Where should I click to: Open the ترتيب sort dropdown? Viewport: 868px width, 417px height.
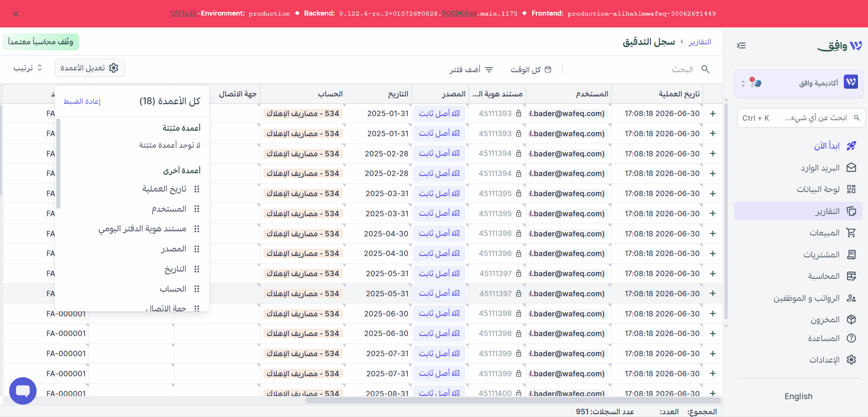click(x=28, y=68)
